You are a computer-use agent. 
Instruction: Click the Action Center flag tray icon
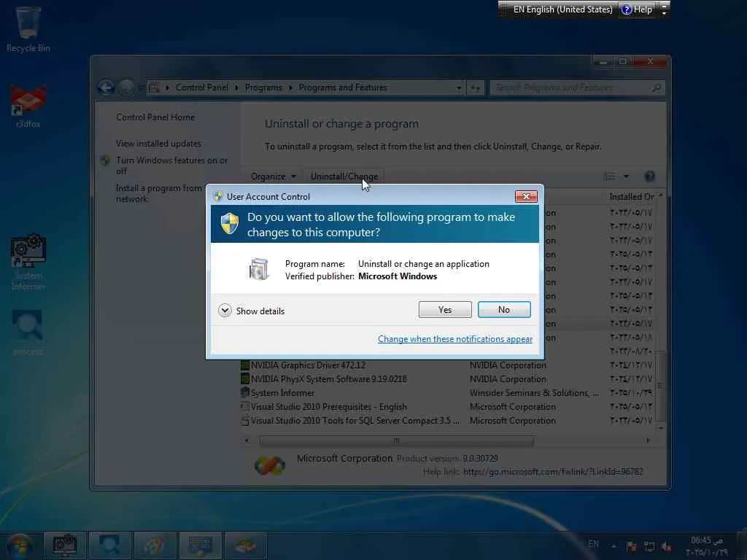point(632,547)
